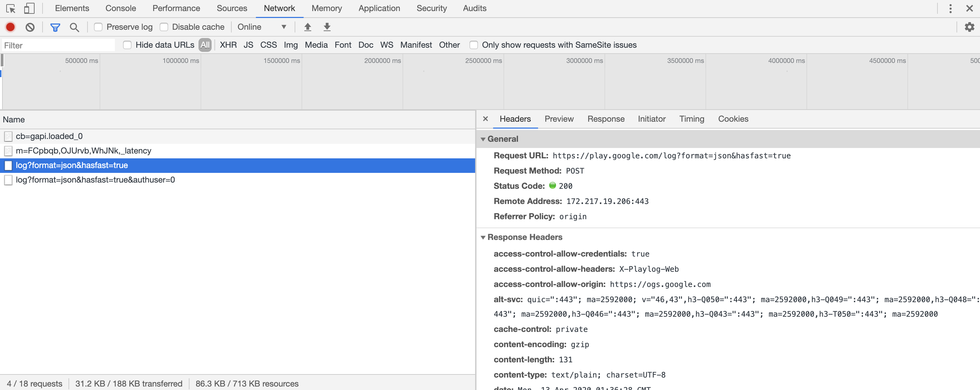The image size is (980, 390).
Task: Filter requests by WS
Action: pos(387,45)
